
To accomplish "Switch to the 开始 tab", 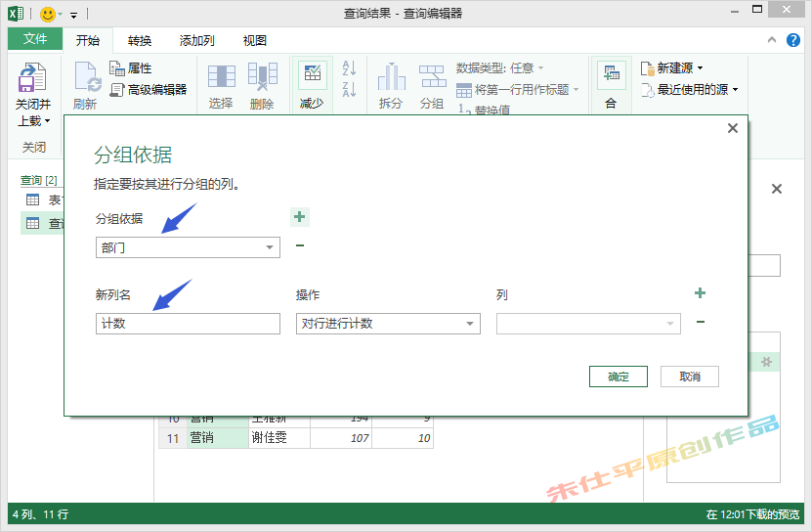I will point(88,40).
